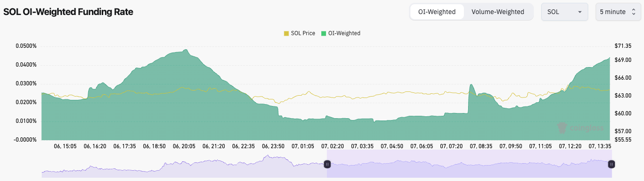Click the 0.0500% y-axis label
This screenshot has height=181, width=644.
pyautogui.click(x=26, y=46)
